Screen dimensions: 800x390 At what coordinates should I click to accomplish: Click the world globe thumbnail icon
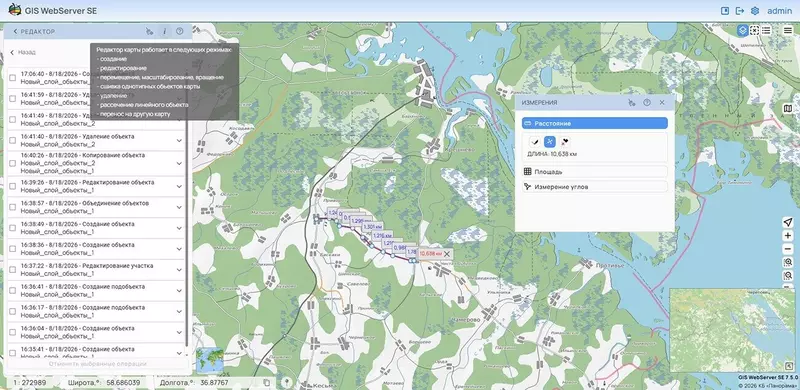point(210,359)
